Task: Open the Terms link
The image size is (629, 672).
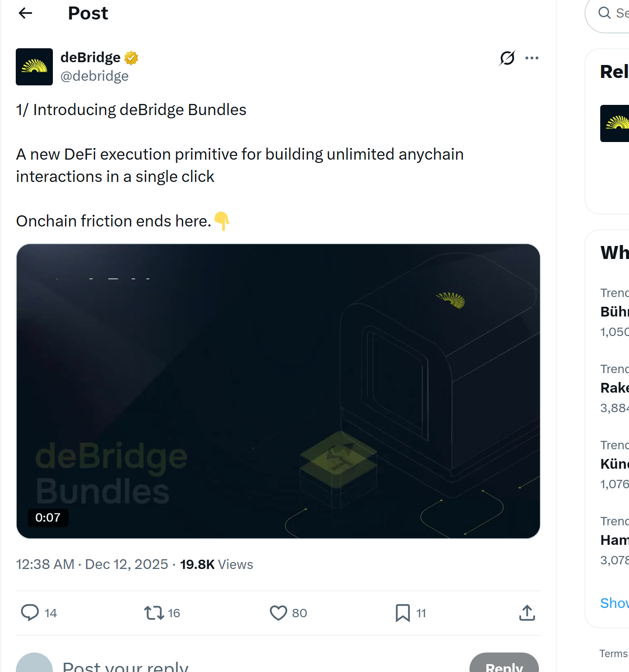Action: click(613, 653)
